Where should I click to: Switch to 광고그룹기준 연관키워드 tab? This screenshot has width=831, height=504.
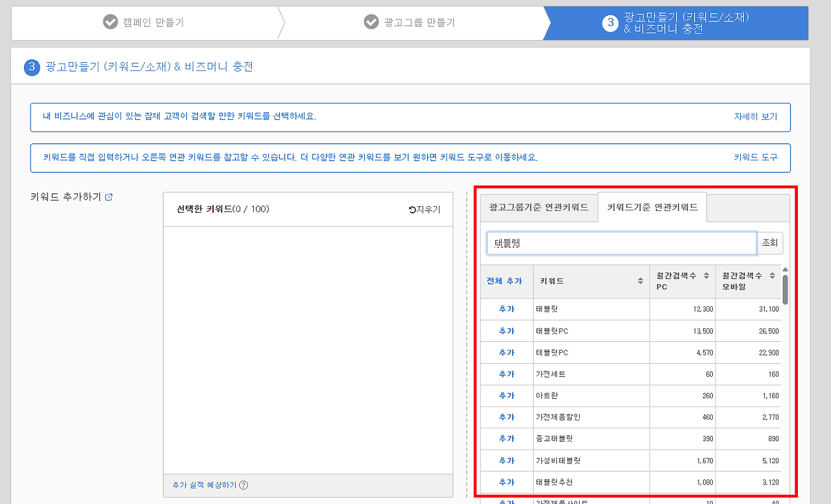pos(539,208)
